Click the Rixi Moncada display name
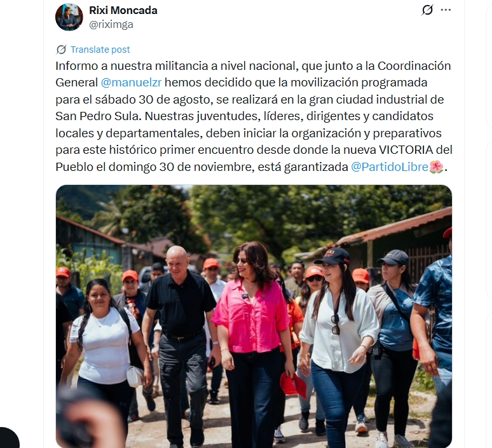Screen dimensions: 492x448 [x=123, y=10]
